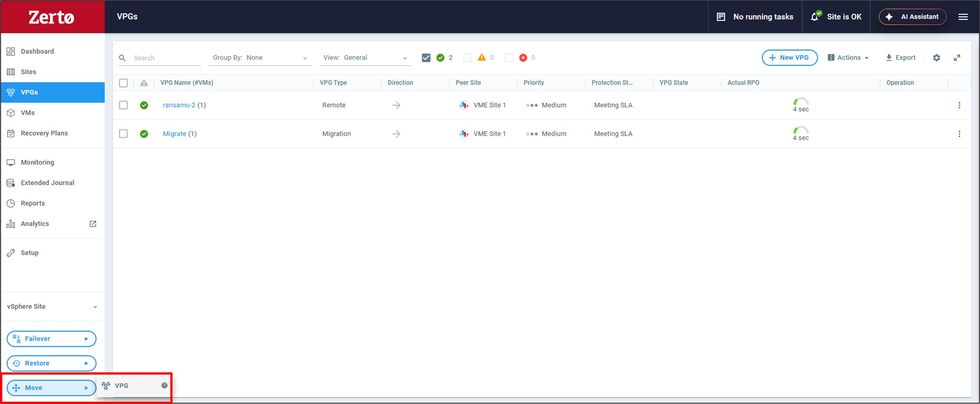The image size is (980, 404).
Task: Click the direction arrow for Migrate
Action: (x=396, y=134)
